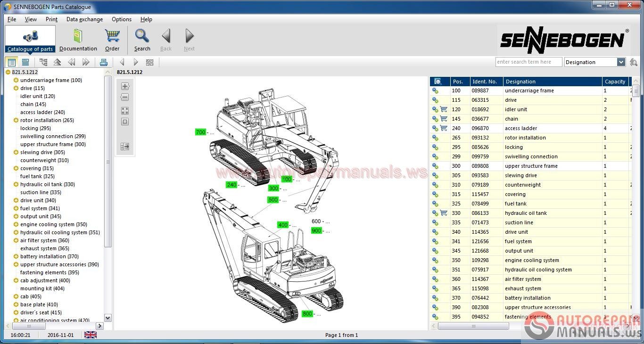Click the green 100 hotspot on drawing
Screen dimensions: 644x344
[287, 179]
